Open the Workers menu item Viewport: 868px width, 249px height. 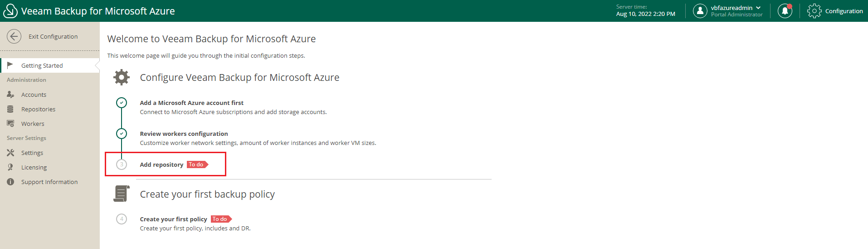coord(50,124)
